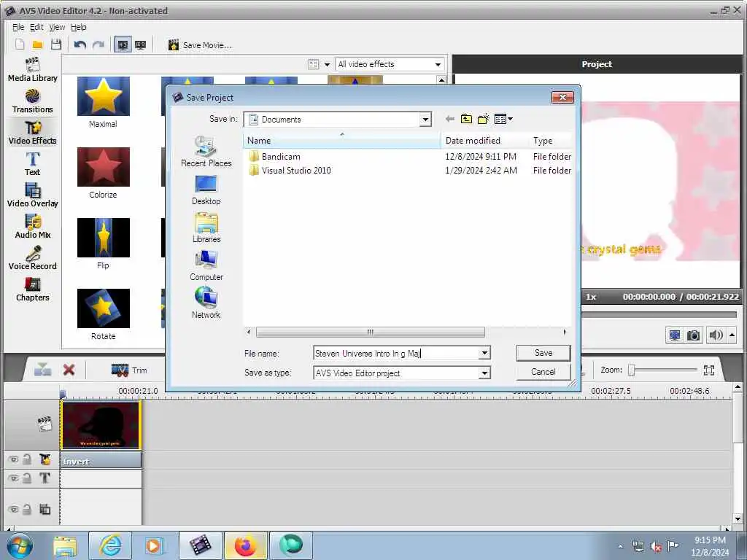
Task: Click Computer shortcut in Save dialog
Action: click(x=206, y=265)
